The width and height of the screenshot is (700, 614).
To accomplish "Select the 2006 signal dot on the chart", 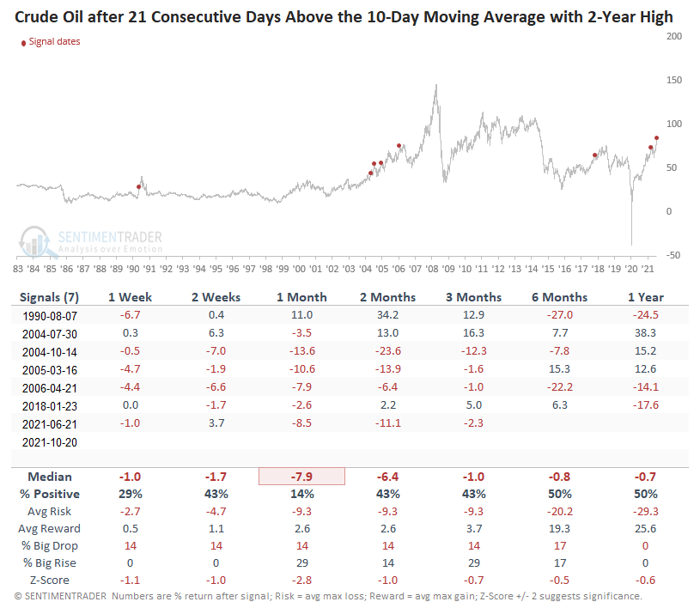I will point(399,146).
